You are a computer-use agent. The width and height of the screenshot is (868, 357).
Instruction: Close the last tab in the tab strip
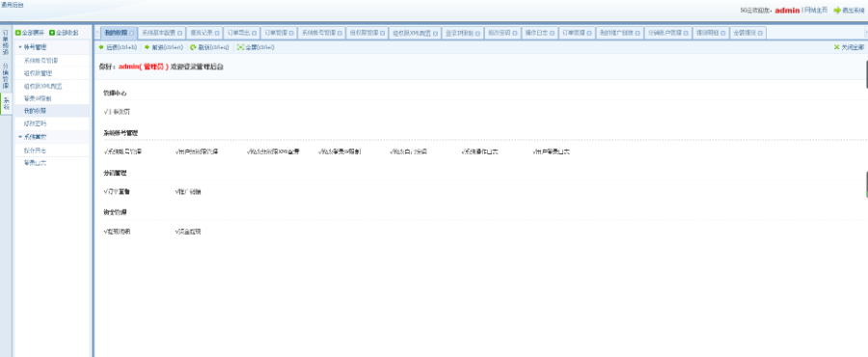(x=760, y=33)
